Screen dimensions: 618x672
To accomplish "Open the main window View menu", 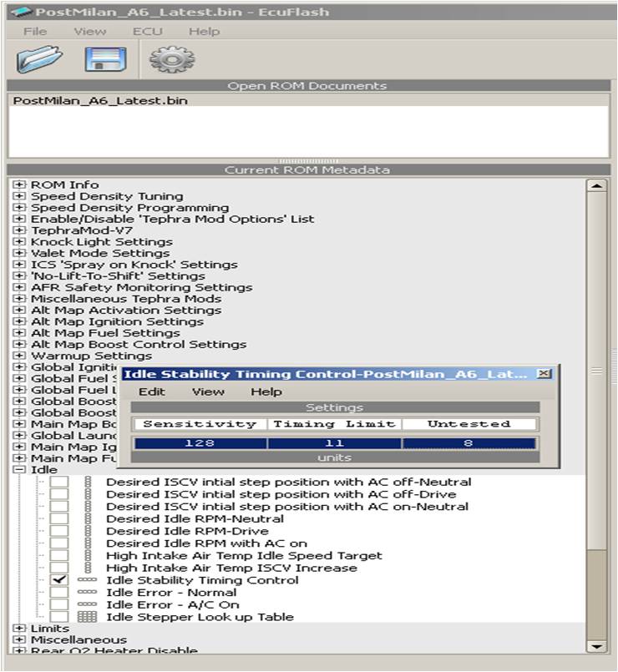I will click(90, 31).
